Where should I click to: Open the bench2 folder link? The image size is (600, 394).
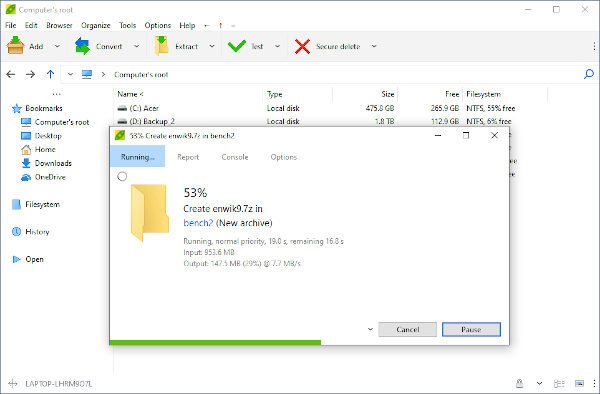198,223
